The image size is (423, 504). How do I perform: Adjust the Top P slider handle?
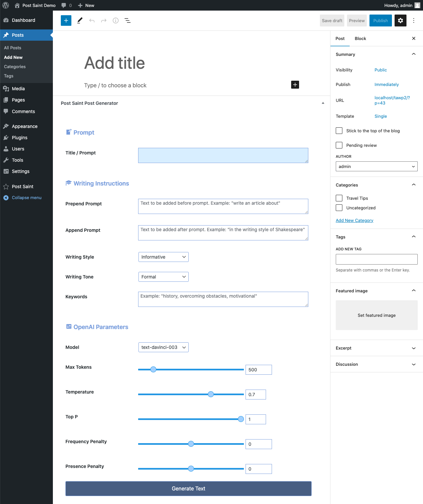click(241, 419)
